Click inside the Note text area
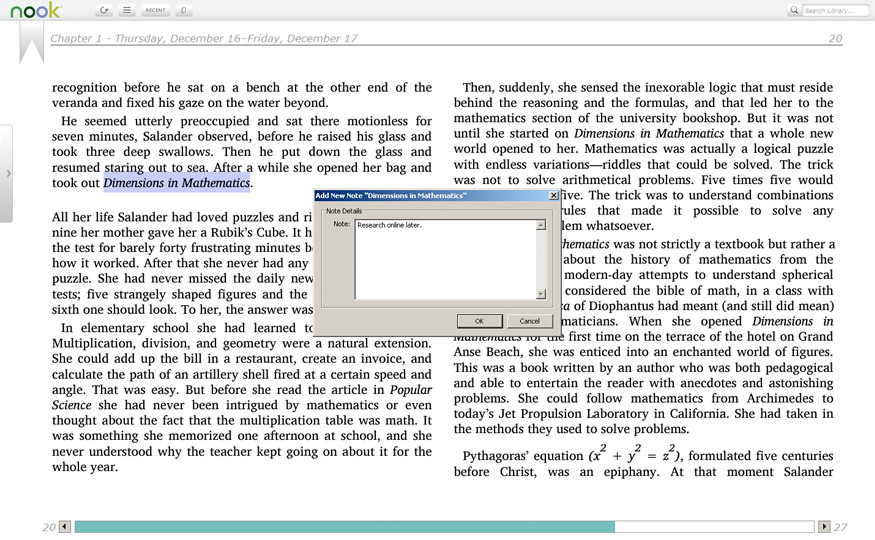Viewport: 875px width, 540px height. pos(445,259)
